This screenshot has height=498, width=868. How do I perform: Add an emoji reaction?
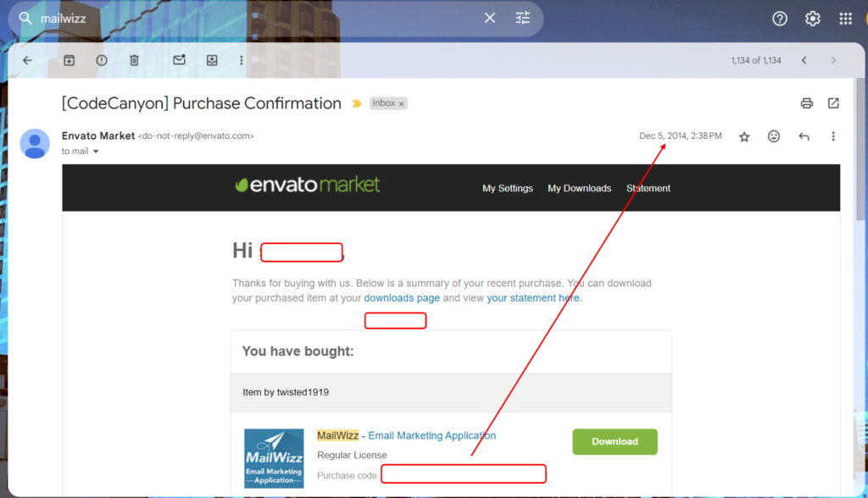pos(774,136)
